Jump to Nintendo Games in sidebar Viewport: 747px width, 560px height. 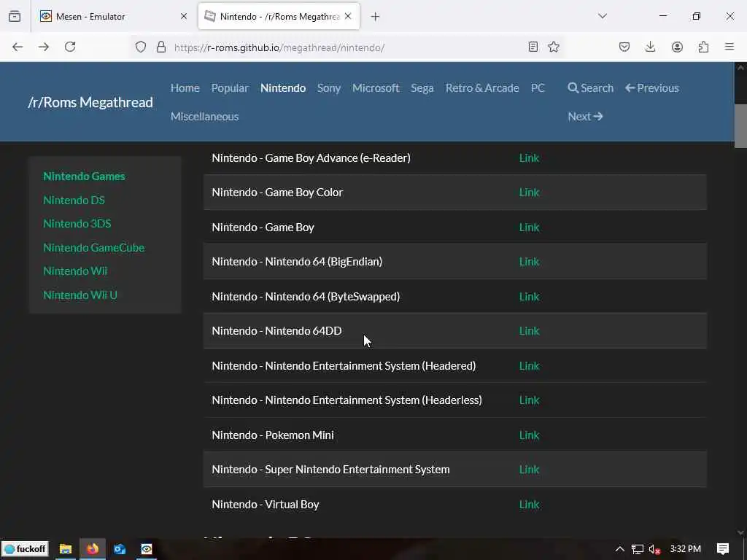point(84,176)
